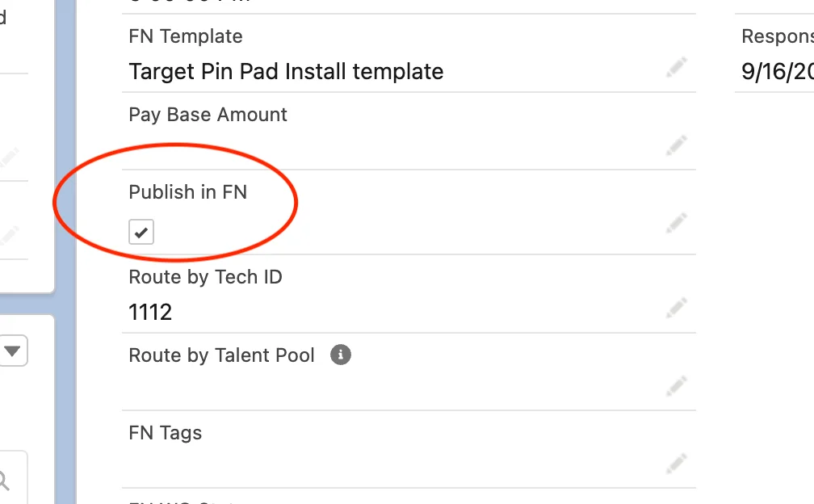
Task: Click pencil icon for Pay Base Amount
Action: click(676, 146)
